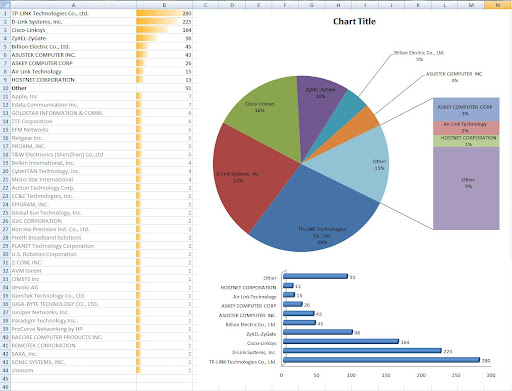This screenshot has width=512, height=391.
Task: Click purple Other 9% segment of stacked bar
Action: click(x=466, y=188)
